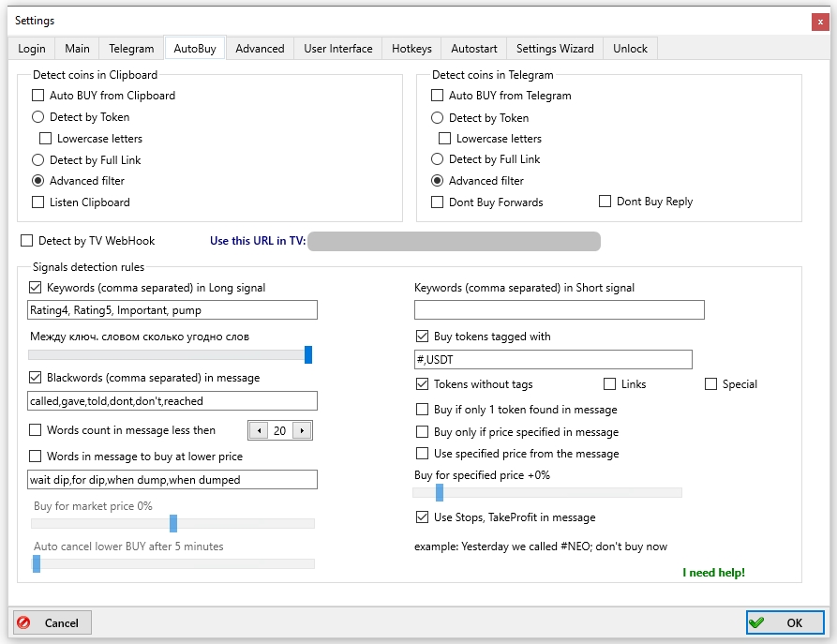This screenshot has height=644, width=837.
Task: Close the Settings window
Action: (820, 22)
